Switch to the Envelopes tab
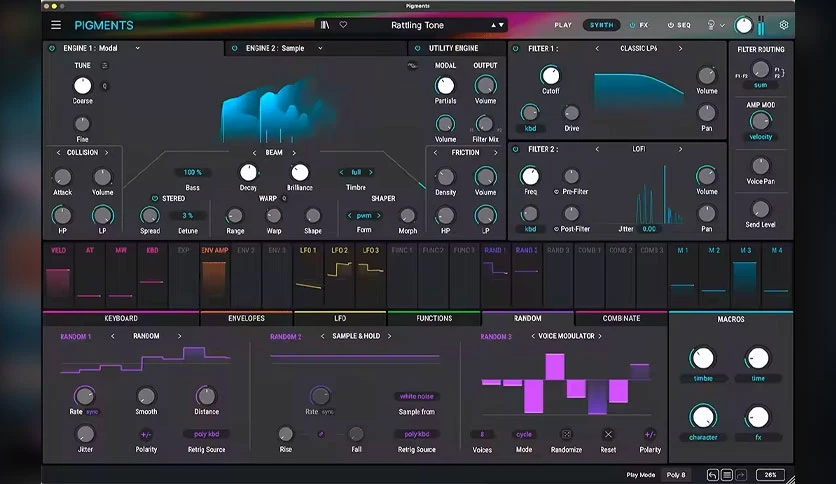Screen dimensions: 836x484 coord(246,318)
